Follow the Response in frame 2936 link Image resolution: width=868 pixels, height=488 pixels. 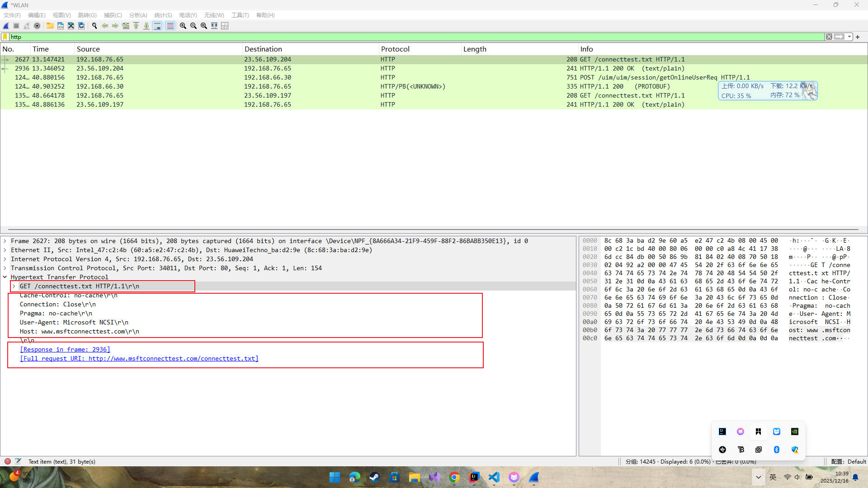[x=65, y=349]
